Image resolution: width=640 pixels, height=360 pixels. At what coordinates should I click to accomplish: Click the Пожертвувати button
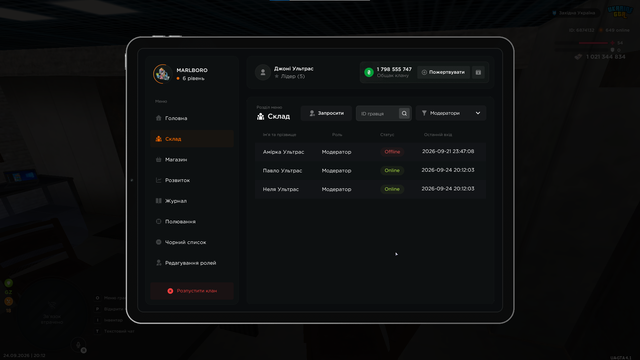pyautogui.click(x=443, y=72)
